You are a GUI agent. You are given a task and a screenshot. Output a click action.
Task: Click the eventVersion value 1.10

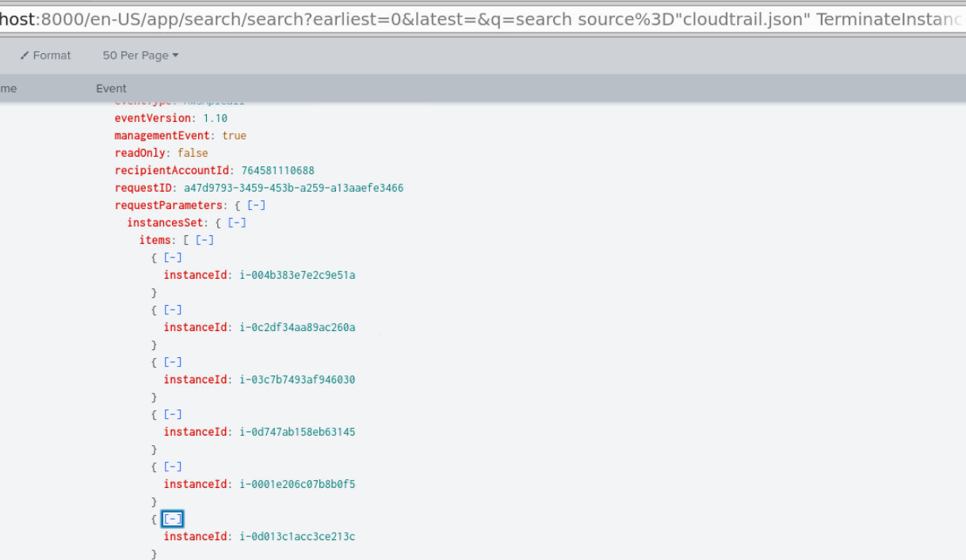[x=216, y=118]
